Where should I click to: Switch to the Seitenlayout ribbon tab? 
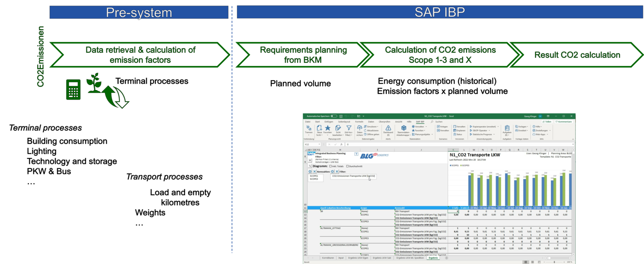point(344,122)
